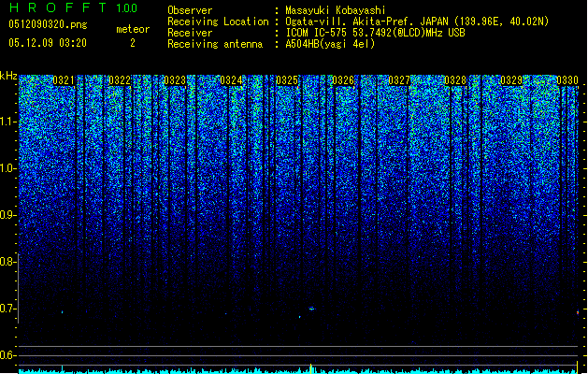Click the 0324 time marker label

click(231, 80)
